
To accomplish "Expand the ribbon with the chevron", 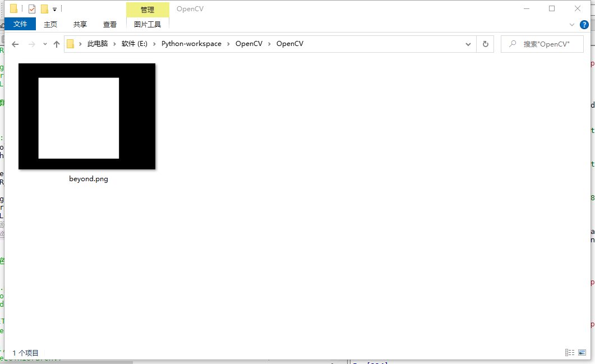I will click(572, 25).
